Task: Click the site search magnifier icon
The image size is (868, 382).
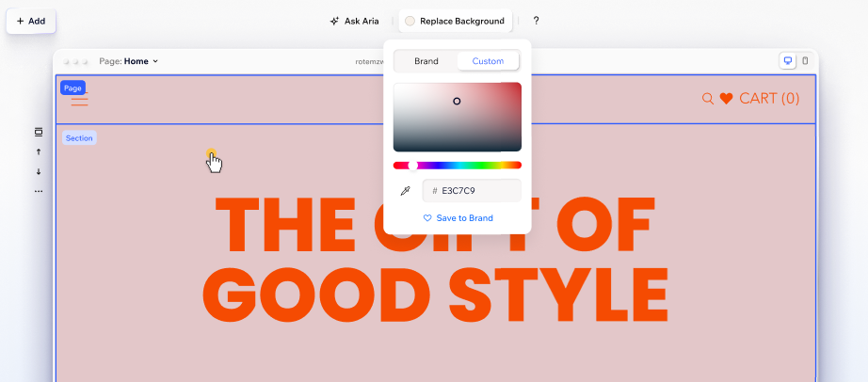Action: 707,99
